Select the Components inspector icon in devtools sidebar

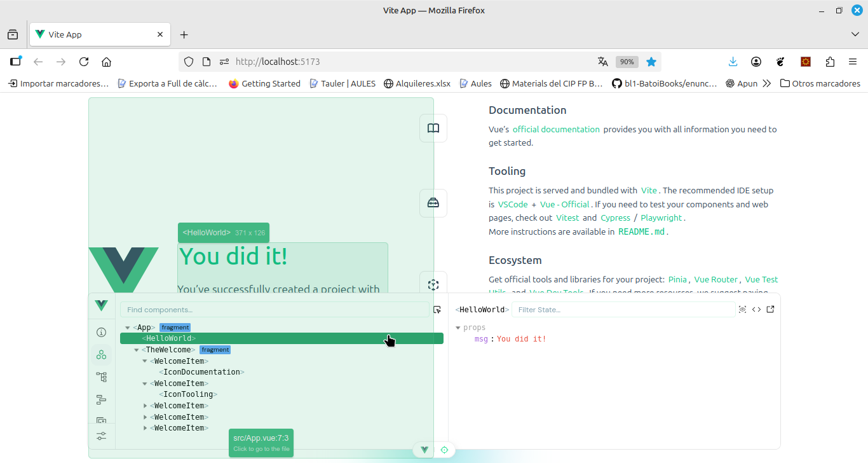[x=101, y=354]
